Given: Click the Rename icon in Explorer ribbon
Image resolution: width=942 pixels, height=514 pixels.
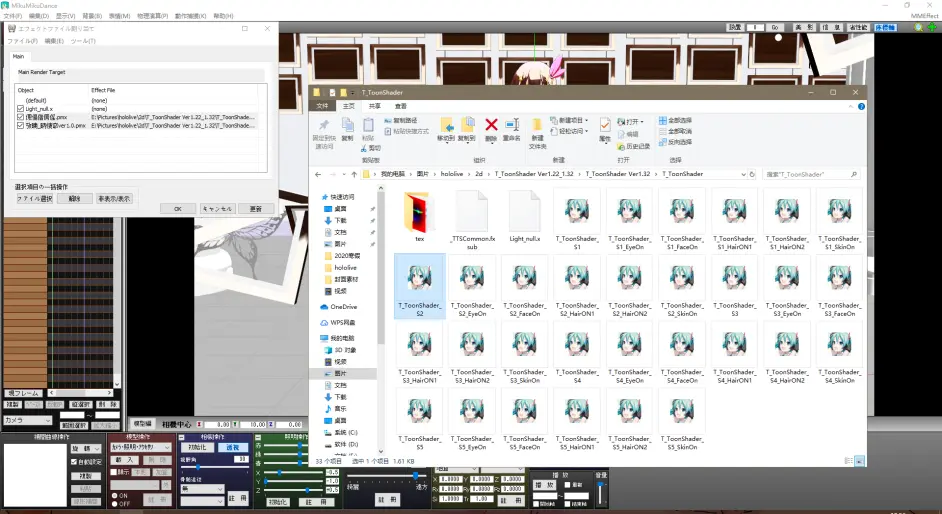Looking at the screenshot, I should click(512, 124).
